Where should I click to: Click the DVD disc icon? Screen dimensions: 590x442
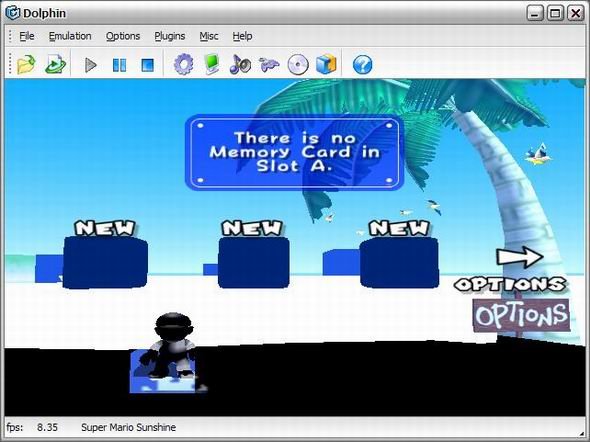click(298, 65)
